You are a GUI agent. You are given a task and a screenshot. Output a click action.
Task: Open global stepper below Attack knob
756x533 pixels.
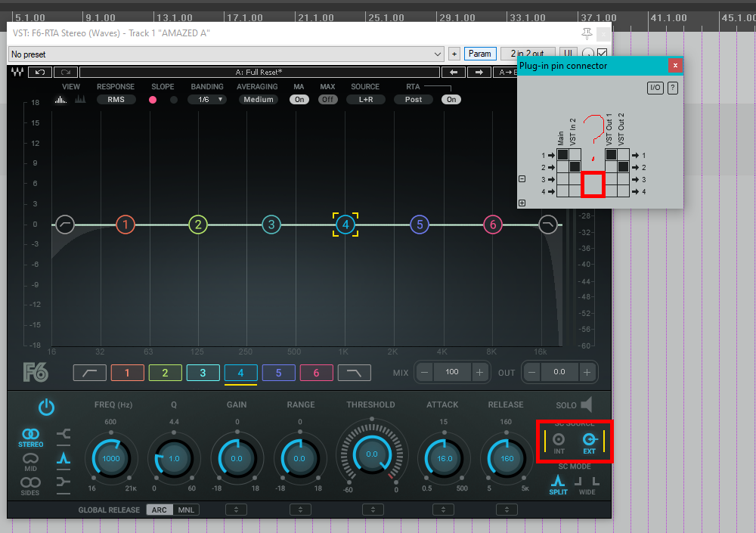pyautogui.click(x=443, y=510)
